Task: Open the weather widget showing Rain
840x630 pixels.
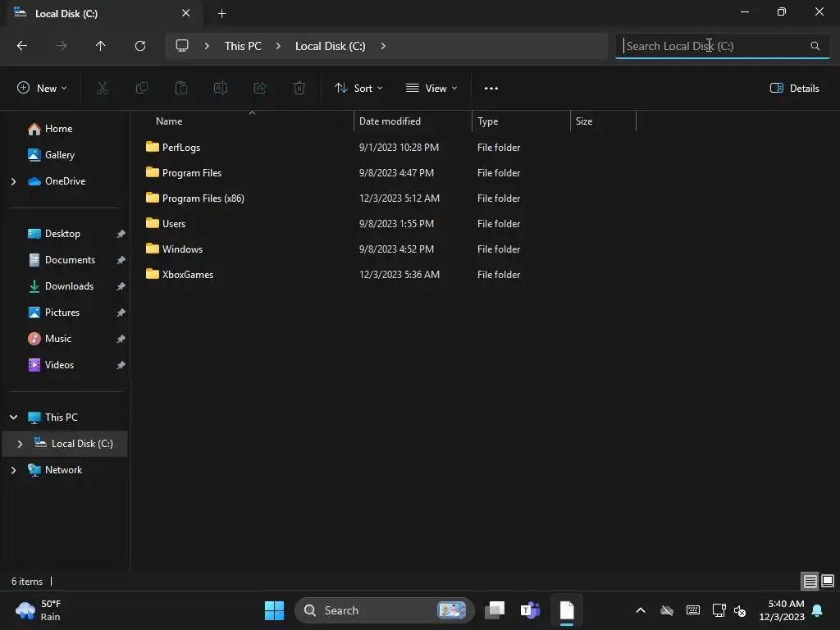Action: pos(39,610)
